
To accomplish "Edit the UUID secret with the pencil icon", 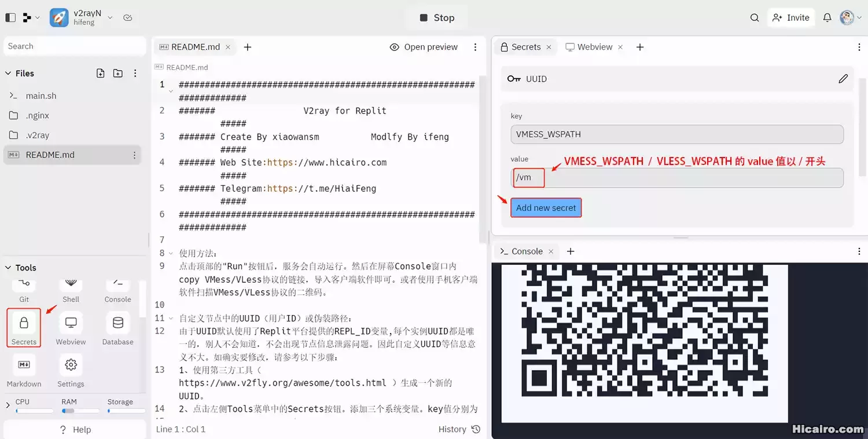I will click(x=843, y=79).
